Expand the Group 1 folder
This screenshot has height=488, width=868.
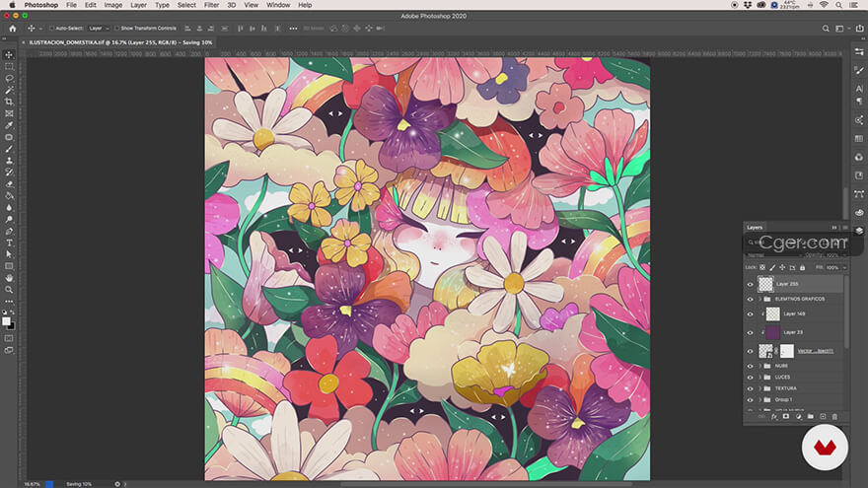[x=760, y=399]
